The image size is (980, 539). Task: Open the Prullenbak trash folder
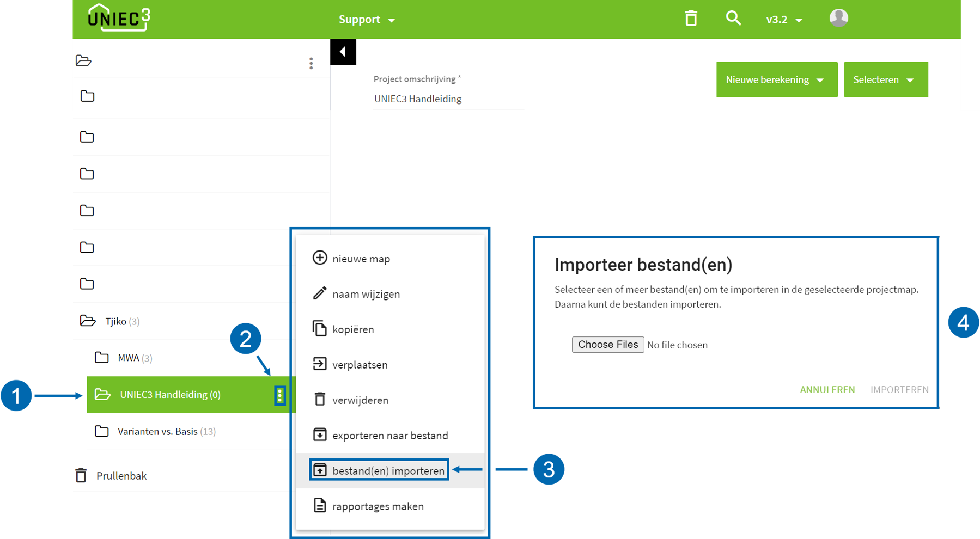[x=121, y=476]
